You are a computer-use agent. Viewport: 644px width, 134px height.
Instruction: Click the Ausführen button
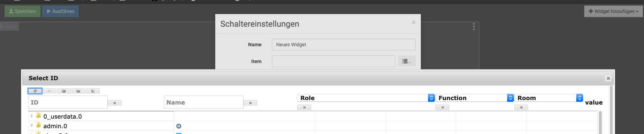click(61, 11)
